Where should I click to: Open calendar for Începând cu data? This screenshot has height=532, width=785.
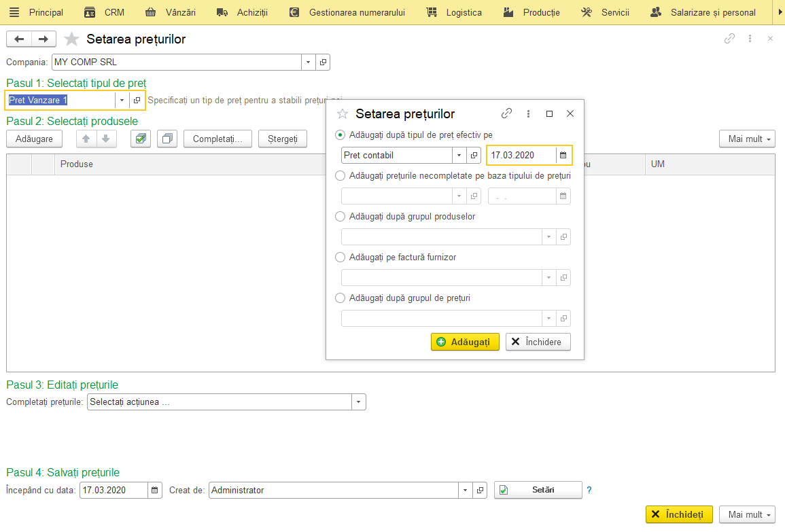tap(155, 491)
